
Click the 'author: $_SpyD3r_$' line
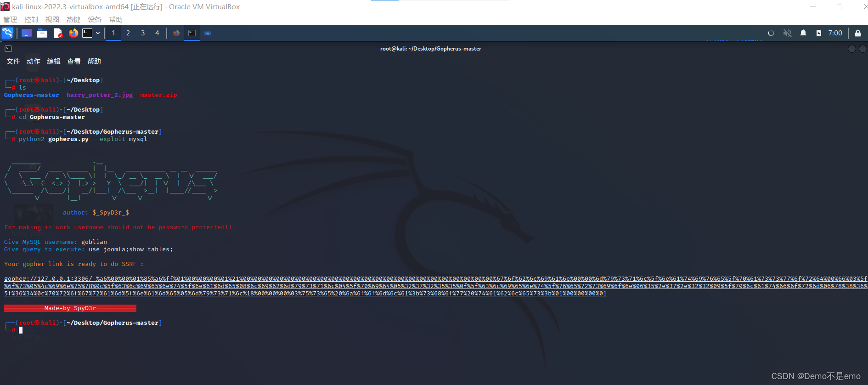96,213
